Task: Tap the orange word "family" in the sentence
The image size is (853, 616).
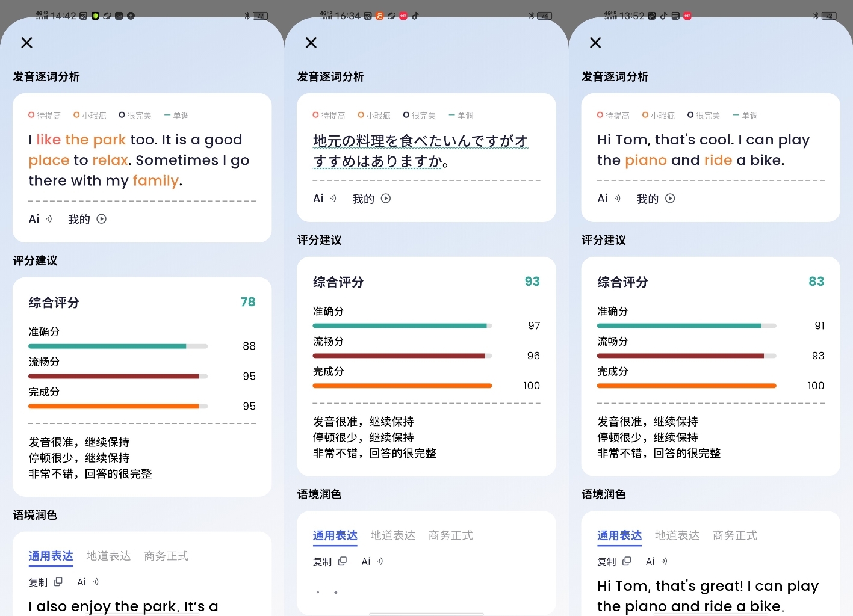Action: [156, 181]
